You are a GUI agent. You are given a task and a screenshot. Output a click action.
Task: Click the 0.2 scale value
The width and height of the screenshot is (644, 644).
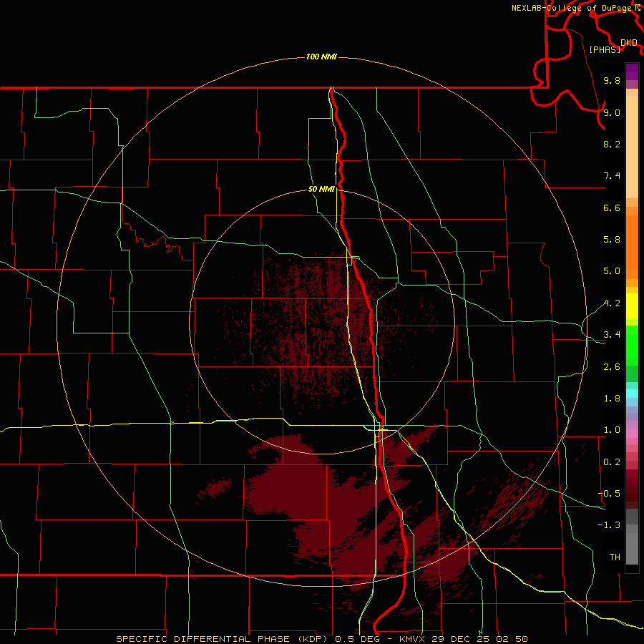[x=612, y=462]
